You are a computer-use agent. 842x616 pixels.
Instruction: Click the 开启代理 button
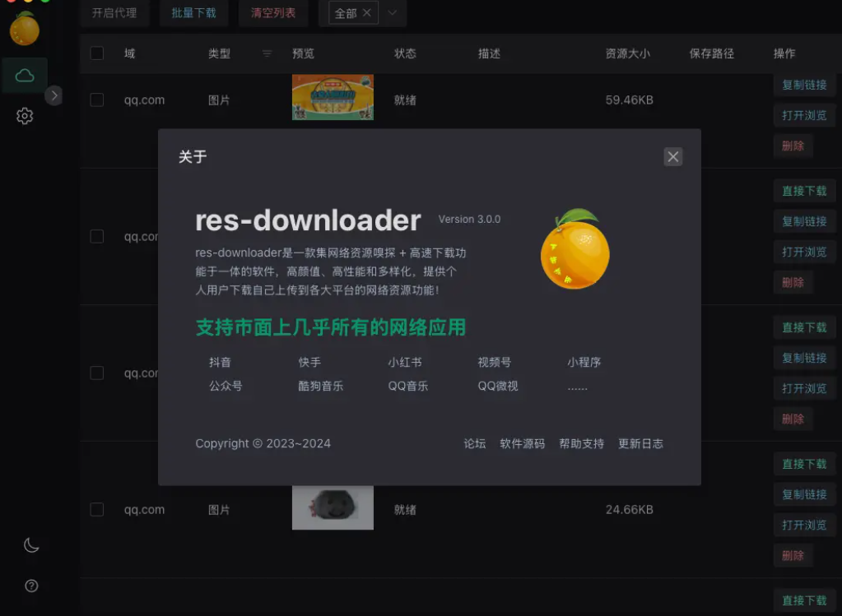click(x=114, y=12)
